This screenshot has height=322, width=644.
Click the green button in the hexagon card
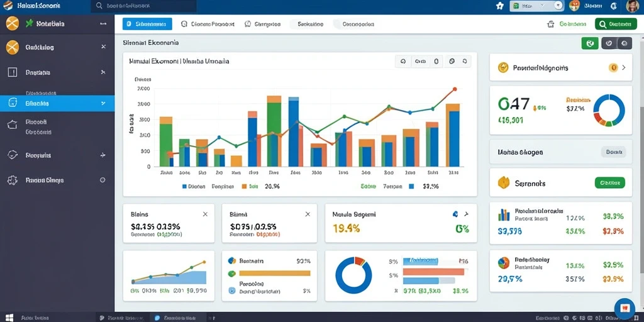[610, 183]
